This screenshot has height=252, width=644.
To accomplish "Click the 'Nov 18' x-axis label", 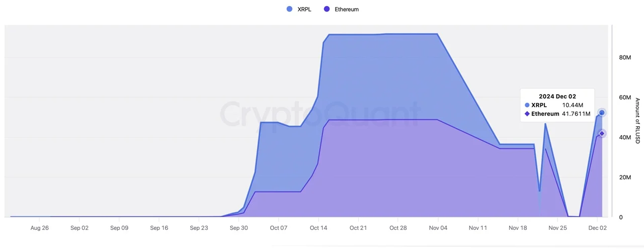I will coord(517,228).
